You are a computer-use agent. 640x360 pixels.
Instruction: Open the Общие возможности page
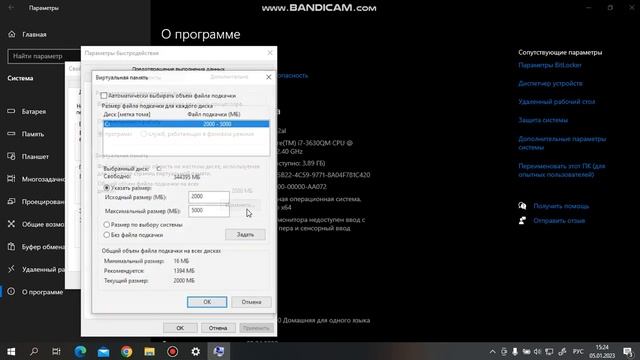coord(36,224)
